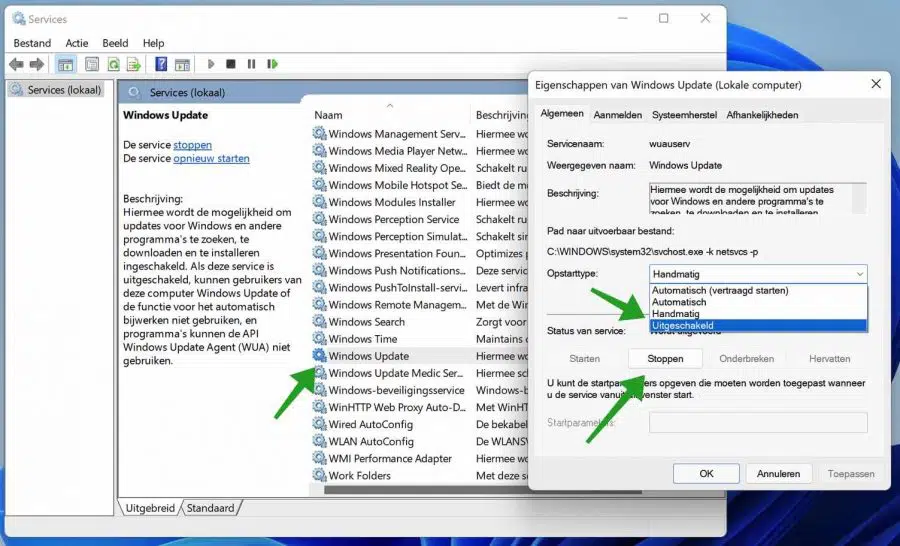Screen dimensions: 900x546
Task: Choose the Handmatig list option
Action: pyautogui.click(x=758, y=313)
